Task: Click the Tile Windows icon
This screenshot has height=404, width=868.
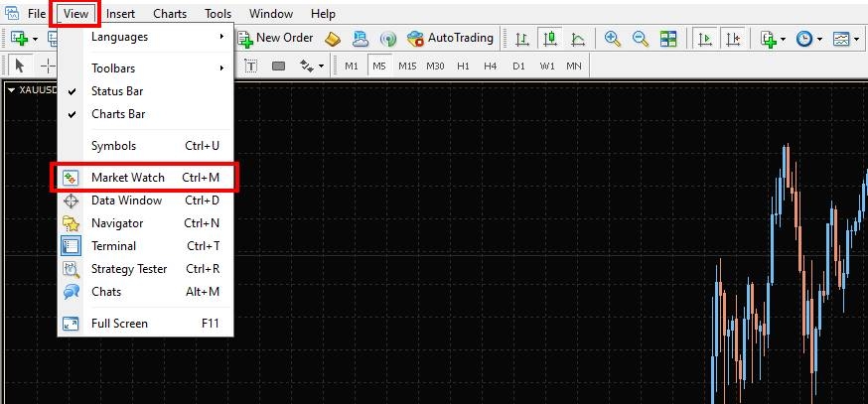Action: coord(668,39)
